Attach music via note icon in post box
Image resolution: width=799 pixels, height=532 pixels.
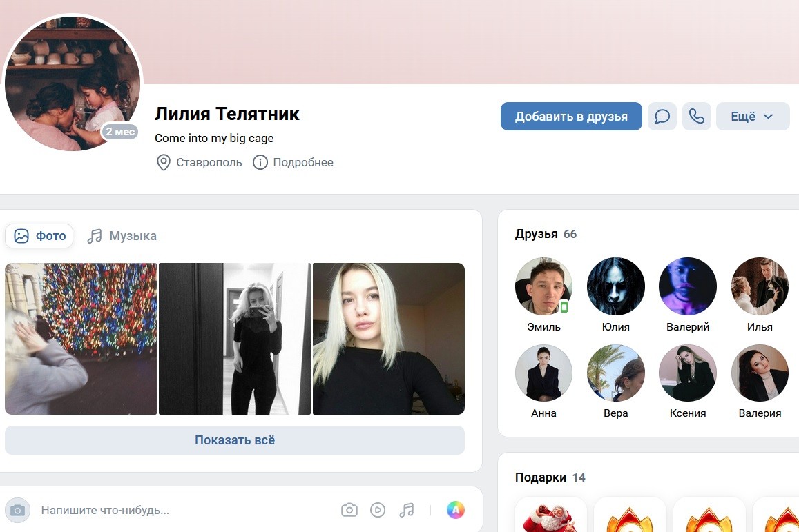[407, 510]
